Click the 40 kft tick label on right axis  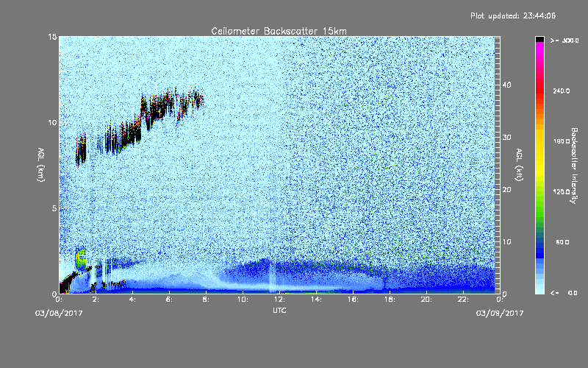tap(506, 85)
